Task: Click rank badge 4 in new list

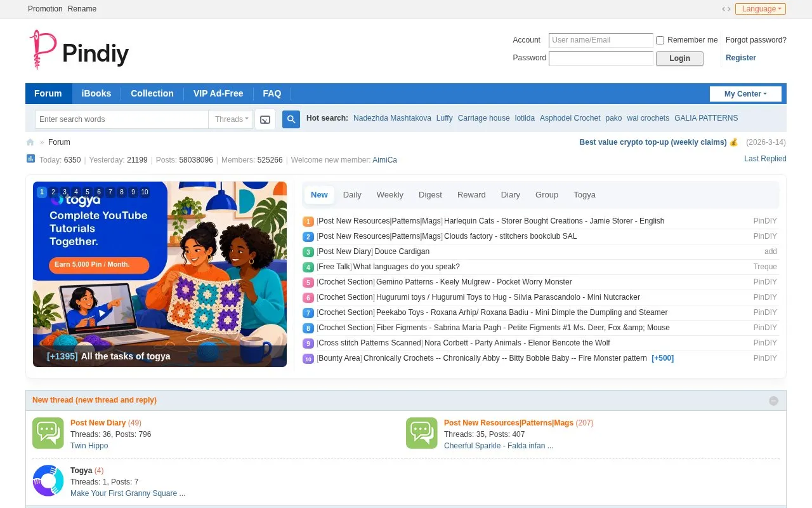Action: [308, 267]
